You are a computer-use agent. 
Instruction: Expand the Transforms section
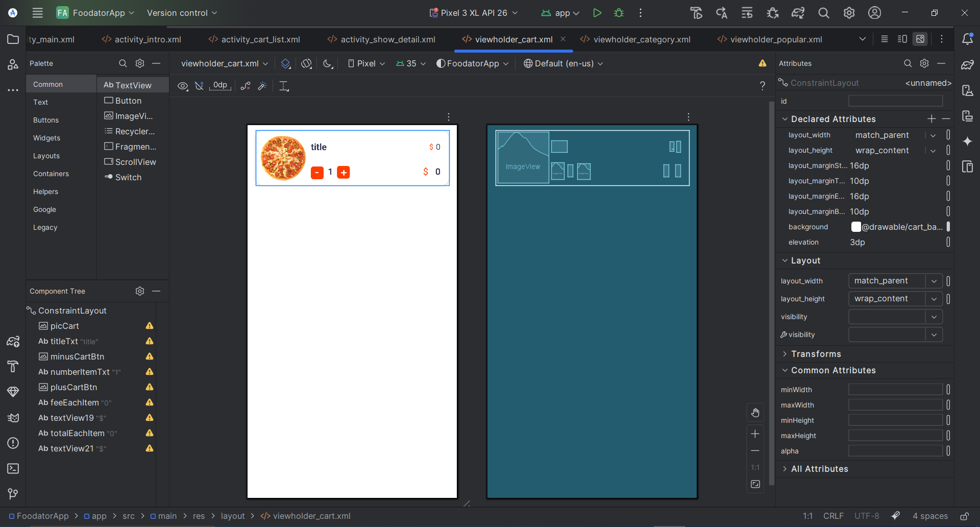click(785, 354)
